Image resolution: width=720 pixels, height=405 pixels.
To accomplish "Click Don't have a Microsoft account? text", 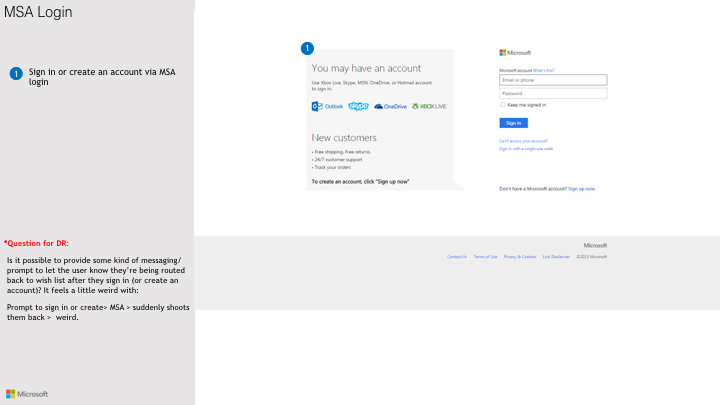I will pyautogui.click(x=533, y=189).
